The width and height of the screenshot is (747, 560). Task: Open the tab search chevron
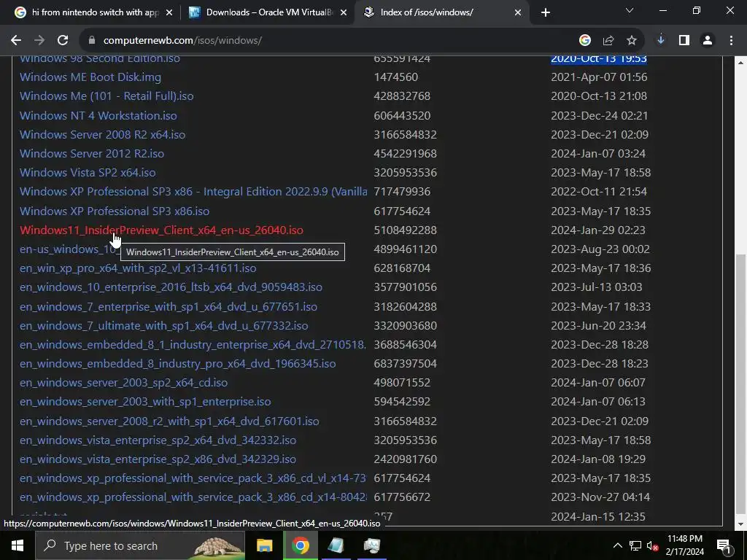(630, 10)
